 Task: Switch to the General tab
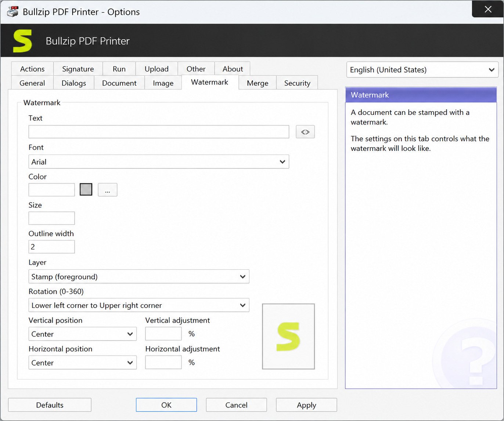(32, 83)
